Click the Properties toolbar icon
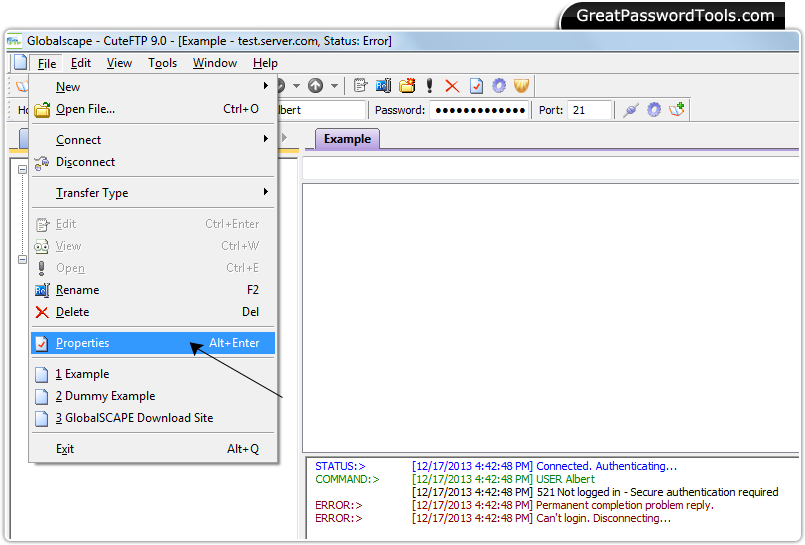Image resolution: width=805 pixels, height=545 pixels. [x=476, y=86]
